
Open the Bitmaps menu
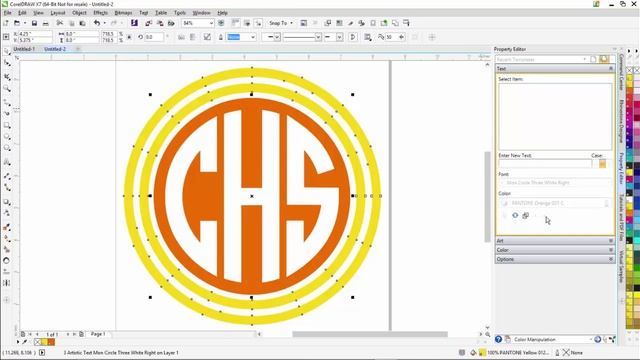click(123, 13)
